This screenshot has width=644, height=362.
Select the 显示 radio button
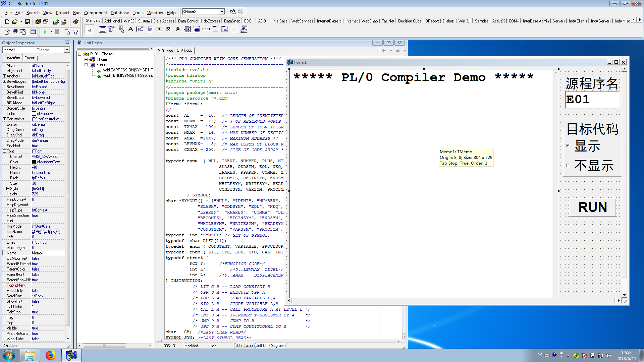[x=568, y=146]
